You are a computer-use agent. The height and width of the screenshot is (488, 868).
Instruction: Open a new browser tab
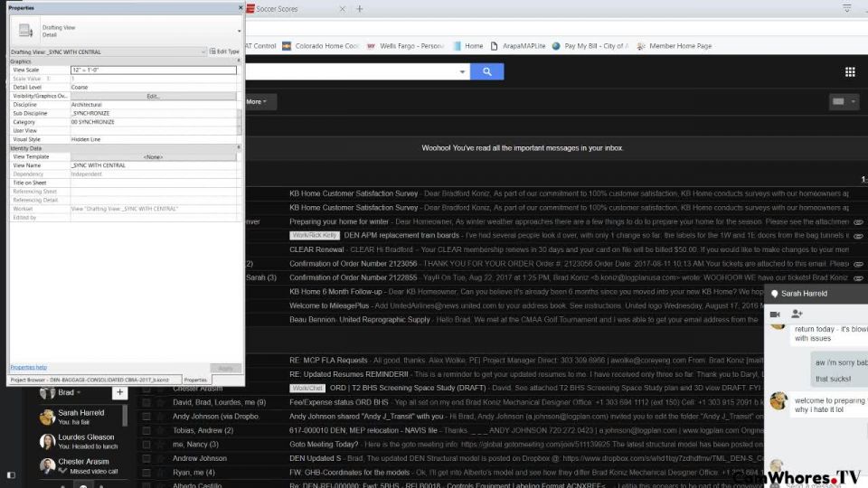(x=359, y=9)
